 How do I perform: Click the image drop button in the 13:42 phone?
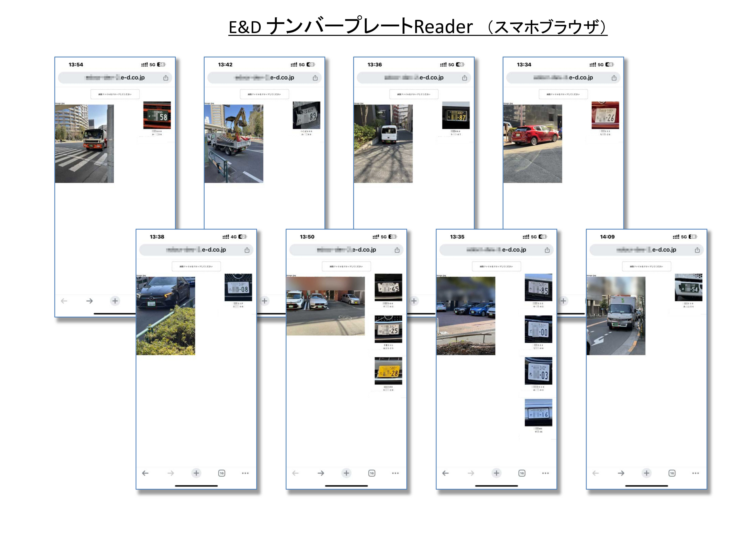tap(264, 94)
